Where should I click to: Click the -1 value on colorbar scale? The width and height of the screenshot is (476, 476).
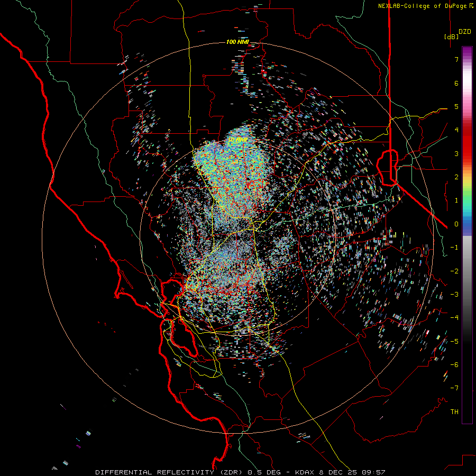pos(454,248)
